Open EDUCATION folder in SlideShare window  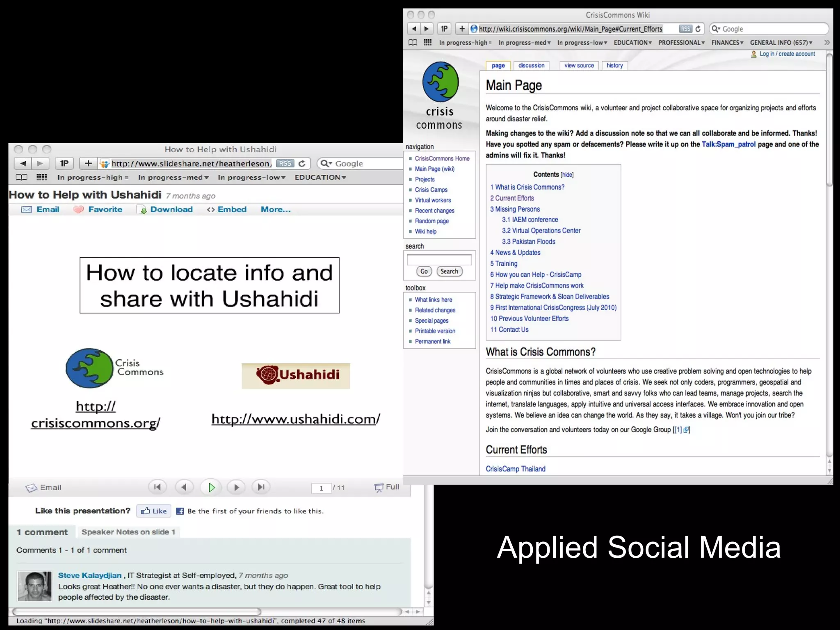pyautogui.click(x=320, y=177)
